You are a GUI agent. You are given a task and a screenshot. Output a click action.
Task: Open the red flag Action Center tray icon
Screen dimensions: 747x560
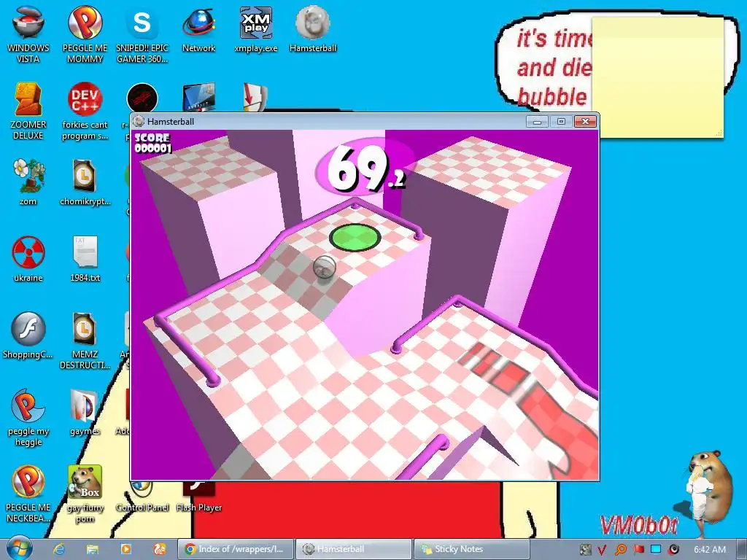pyautogui.click(x=638, y=550)
